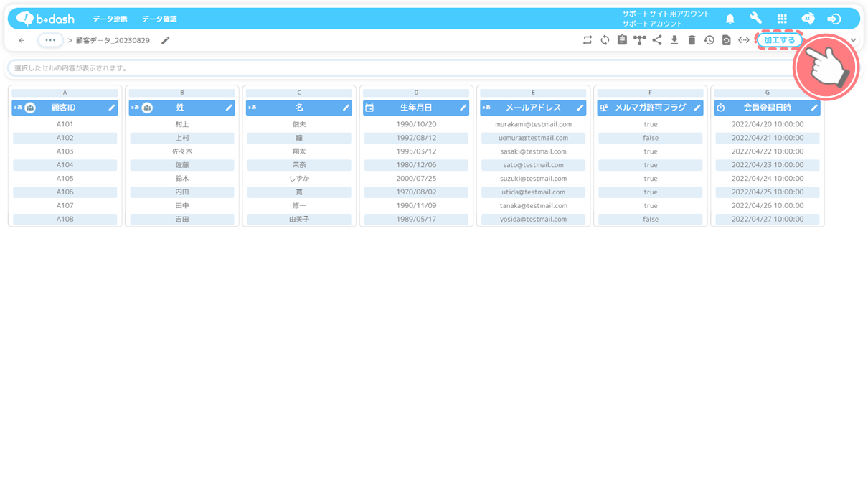Open the データ連携 menu
The width and height of the screenshot is (868, 488).
[x=110, y=19]
